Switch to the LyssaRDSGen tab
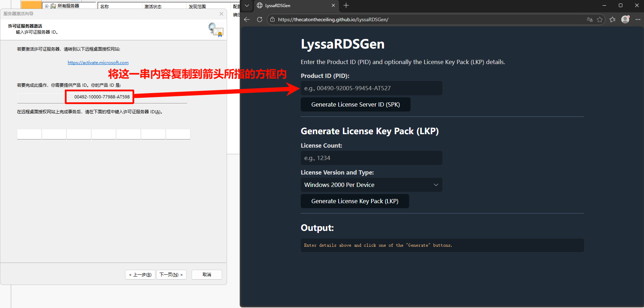 pos(290,6)
